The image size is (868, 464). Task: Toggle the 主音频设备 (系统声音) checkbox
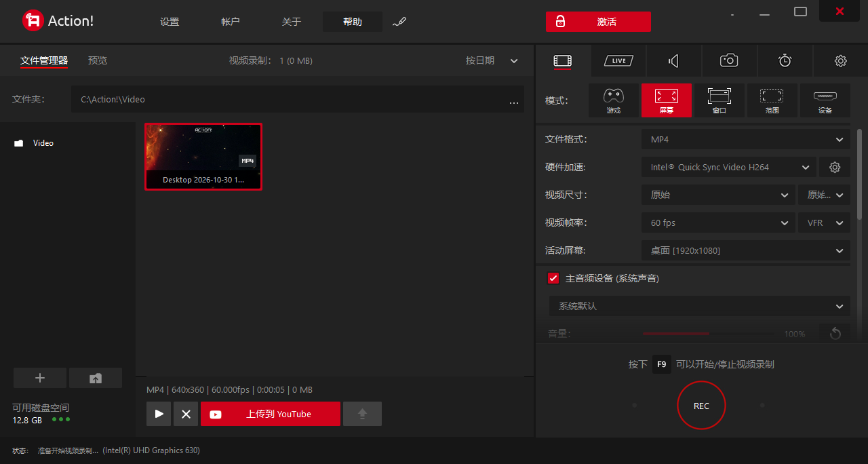(x=553, y=278)
